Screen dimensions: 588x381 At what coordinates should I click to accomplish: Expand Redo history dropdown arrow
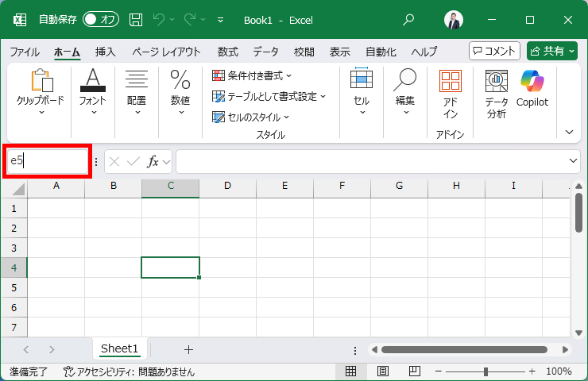pos(203,20)
